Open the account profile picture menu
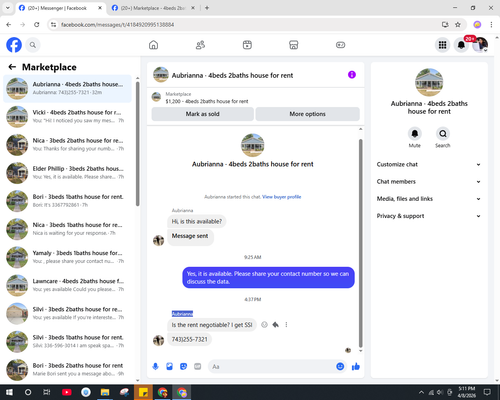 pyautogui.click(x=480, y=45)
